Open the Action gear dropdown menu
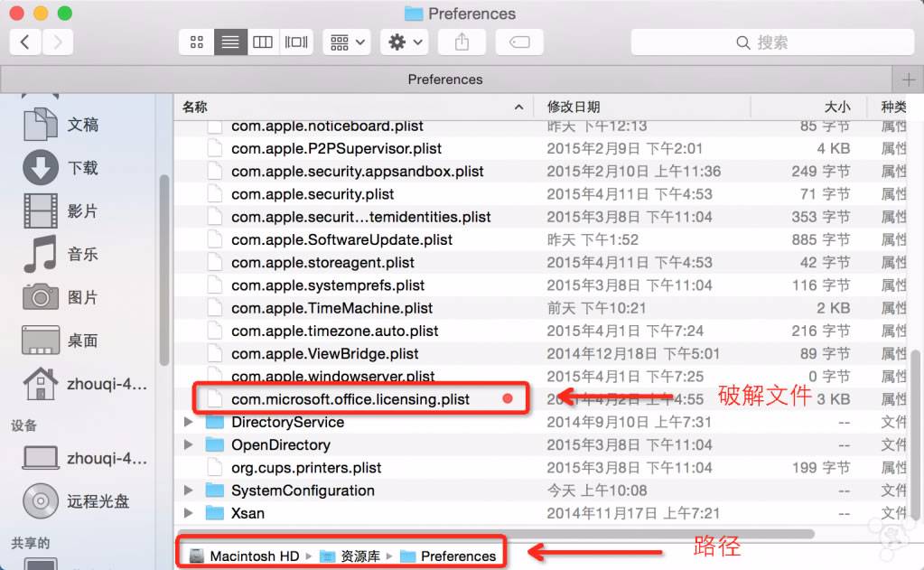 (405, 42)
